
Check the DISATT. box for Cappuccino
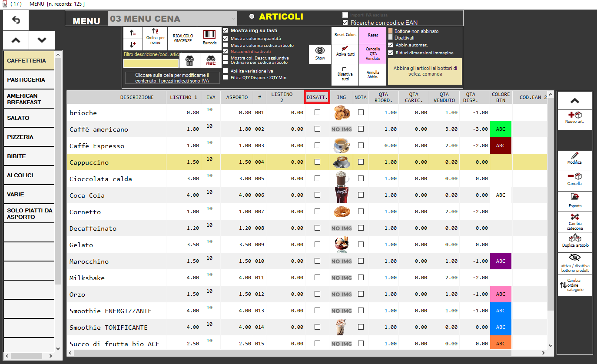317,162
